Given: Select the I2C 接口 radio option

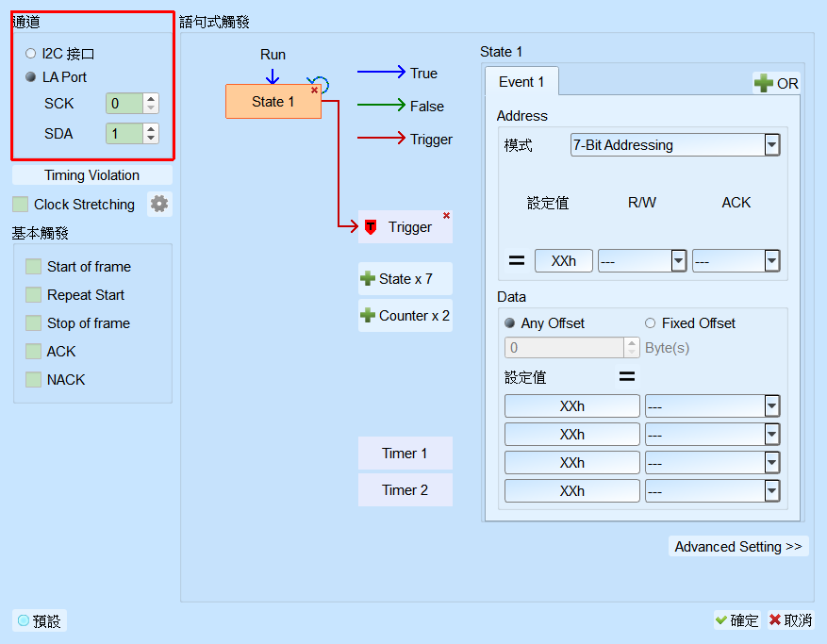Looking at the screenshot, I should point(30,53).
